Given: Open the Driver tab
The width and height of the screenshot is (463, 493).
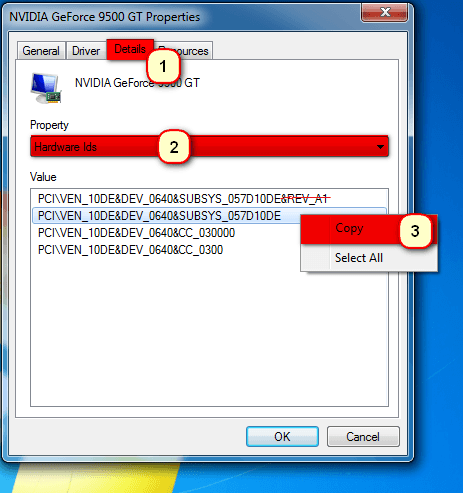Looking at the screenshot, I should [x=86, y=51].
